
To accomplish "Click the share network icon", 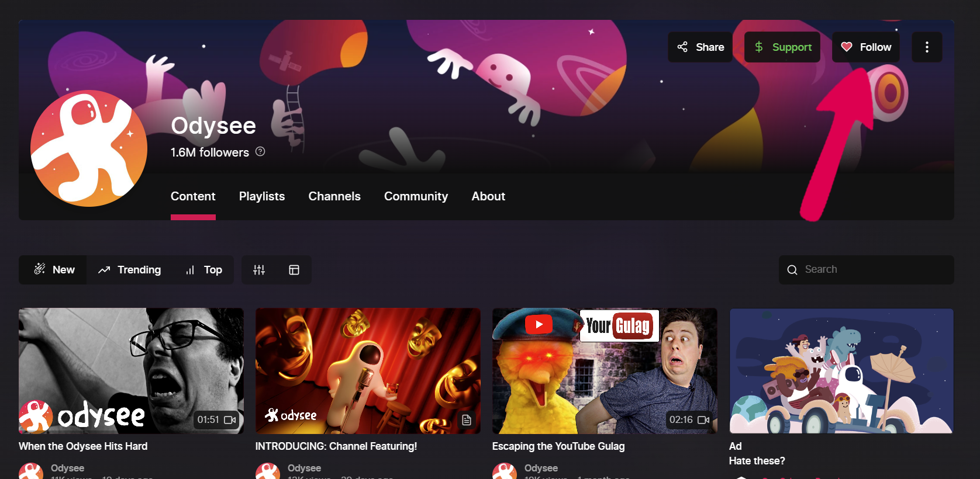I will pyautogui.click(x=682, y=47).
